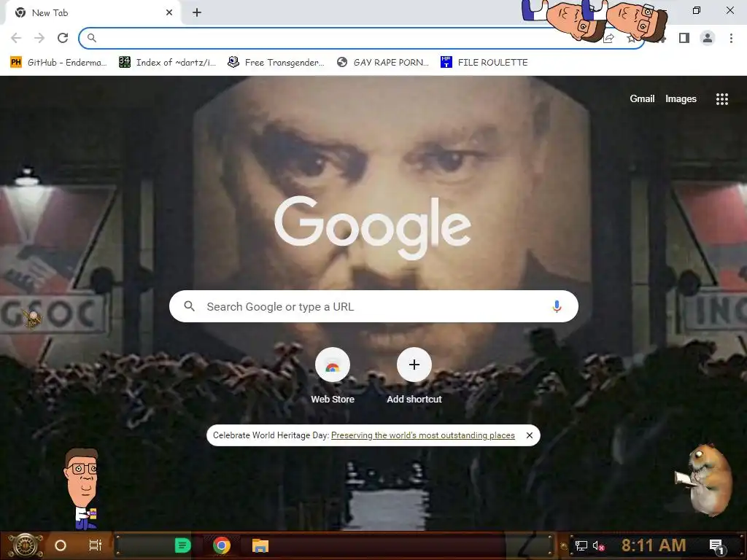Image resolution: width=747 pixels, height=560 pixels.
Task: Click the muted volume tray icon
Action: point(598,545)
